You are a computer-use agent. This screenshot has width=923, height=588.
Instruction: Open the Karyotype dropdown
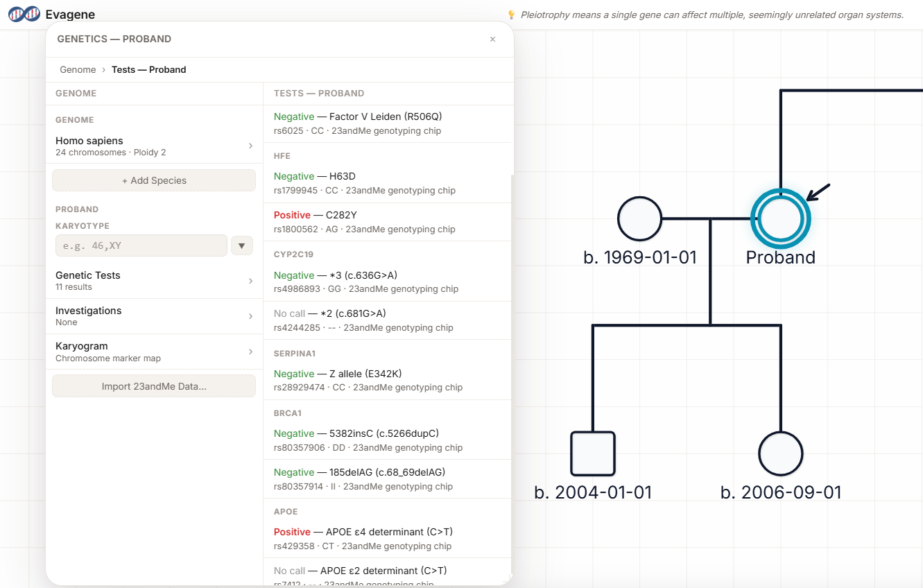(x=241, y=245)
